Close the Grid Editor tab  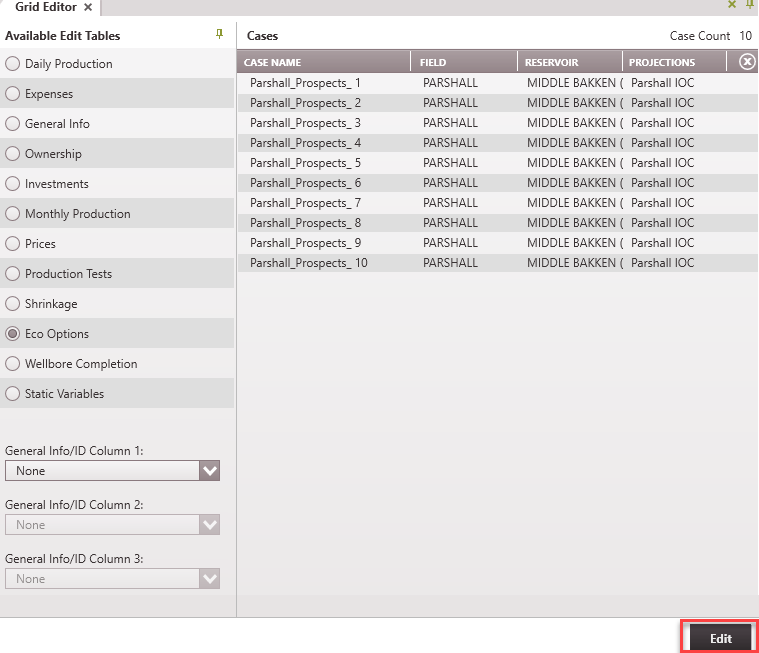[88, 7]
